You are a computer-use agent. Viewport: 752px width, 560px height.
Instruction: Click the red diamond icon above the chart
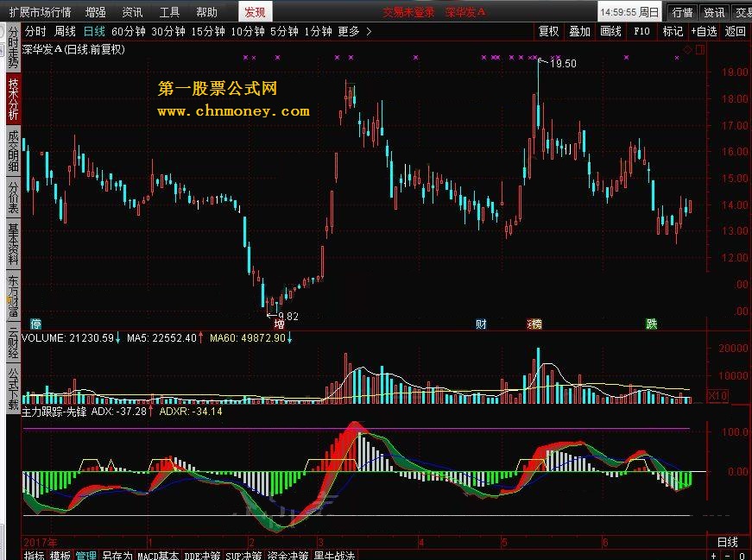point(688,50)
